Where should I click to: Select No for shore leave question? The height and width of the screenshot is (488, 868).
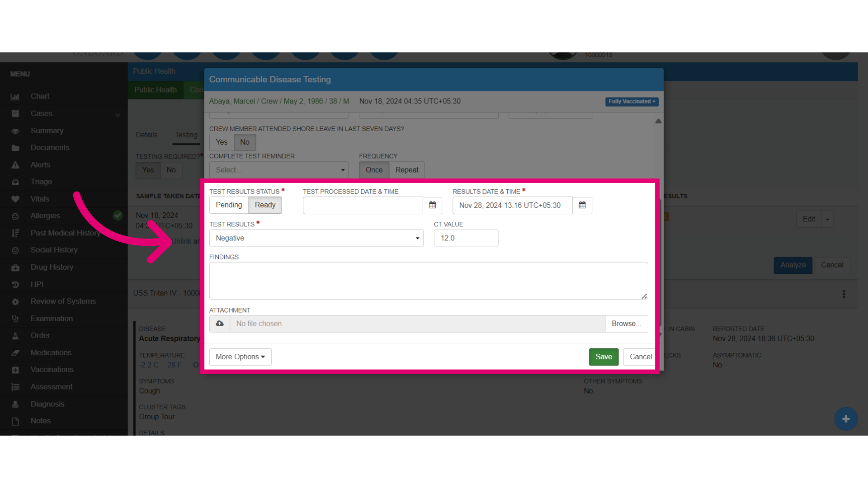[x=245, y=142]
